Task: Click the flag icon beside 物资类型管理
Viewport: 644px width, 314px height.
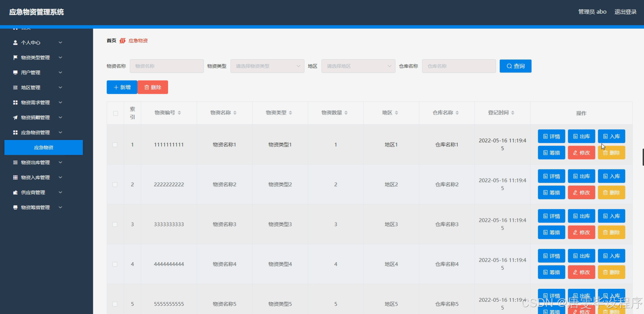Action: tap(15, 57)
